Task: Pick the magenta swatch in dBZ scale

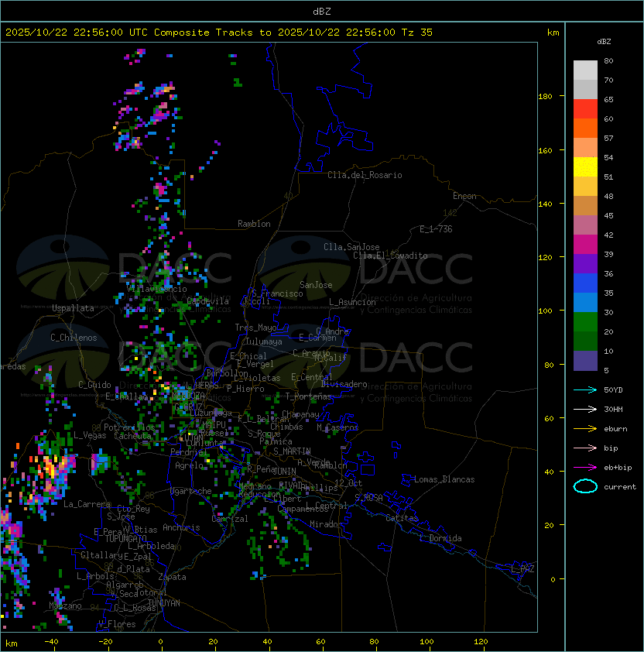Action: click(x=585, y=245)
